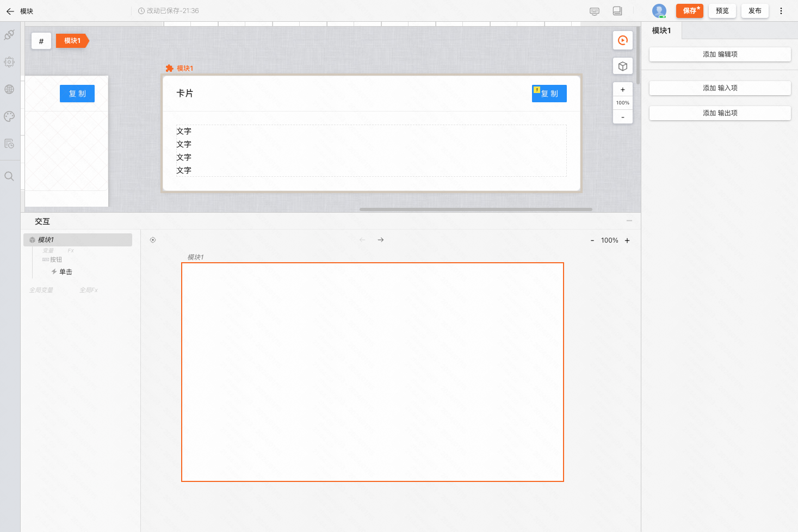This screenshot has height=532, width=798.
Task: Open the settings gear in left sidebar
Action: coord(9,62)
